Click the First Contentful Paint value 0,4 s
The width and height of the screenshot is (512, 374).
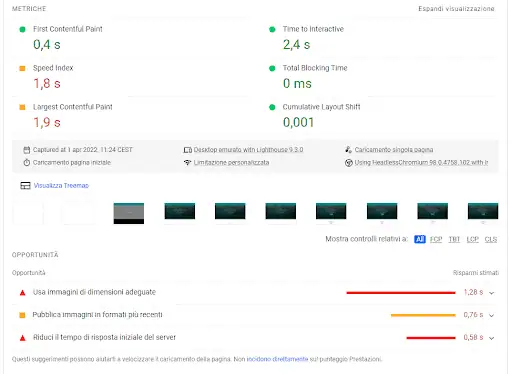47,45
